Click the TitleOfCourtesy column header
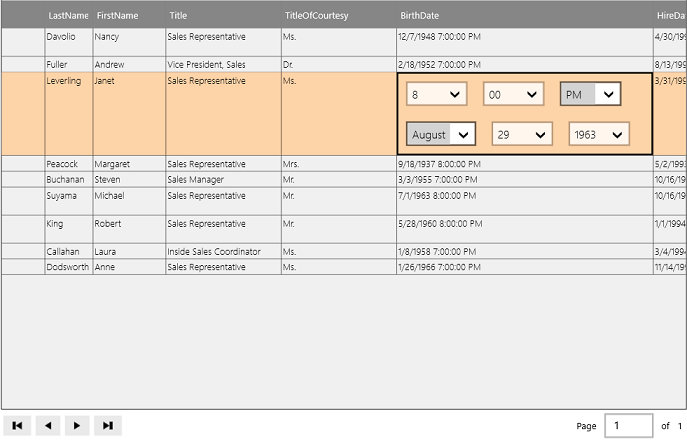Viewport: 687px width, 446px height. pyautogui.click(x=316, y=16)
